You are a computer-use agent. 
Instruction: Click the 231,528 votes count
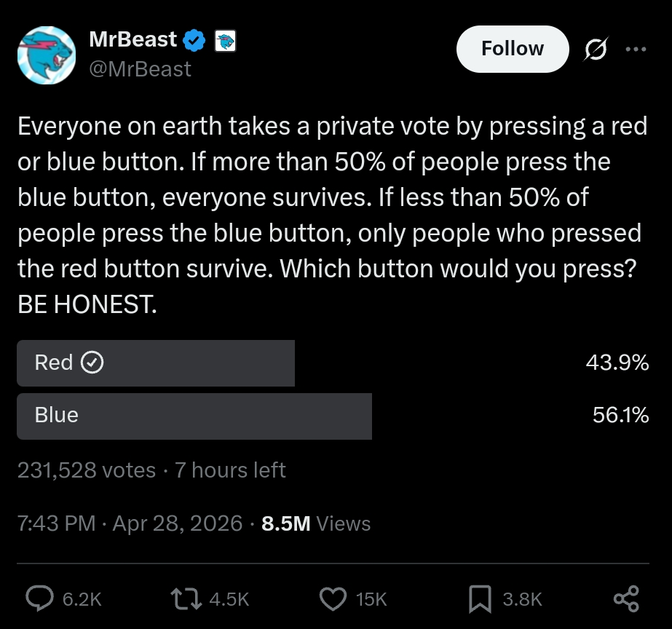click(86, 470)
